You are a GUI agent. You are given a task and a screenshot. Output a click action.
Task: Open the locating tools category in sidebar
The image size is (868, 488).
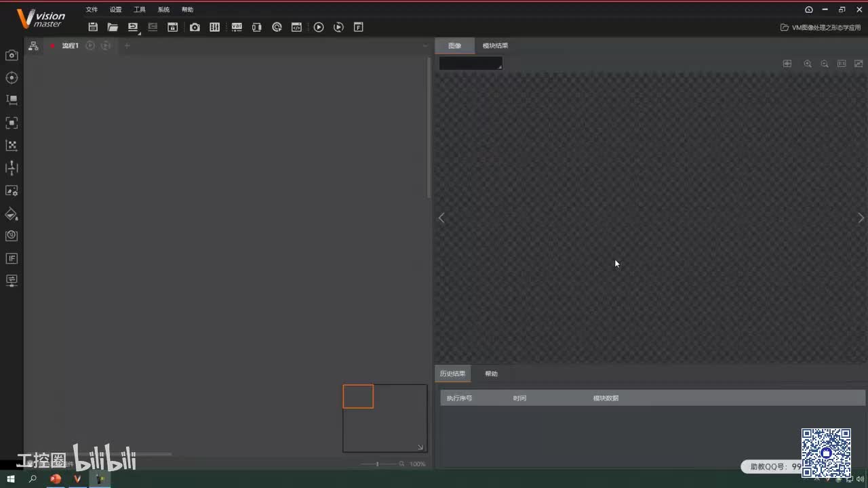point(12,77)
